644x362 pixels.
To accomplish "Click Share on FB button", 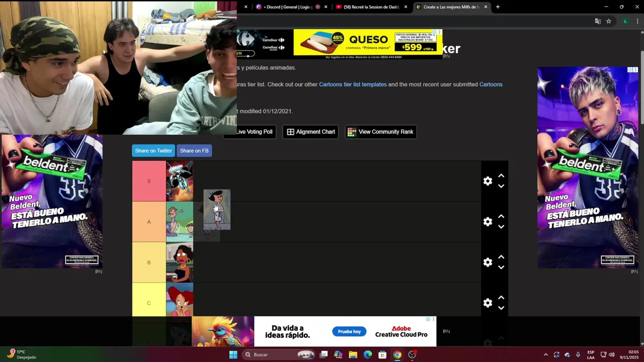I will tap(194, 151).
